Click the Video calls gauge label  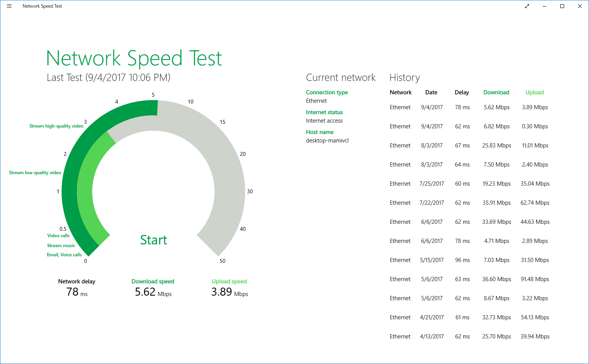click(x=59, y=236)
